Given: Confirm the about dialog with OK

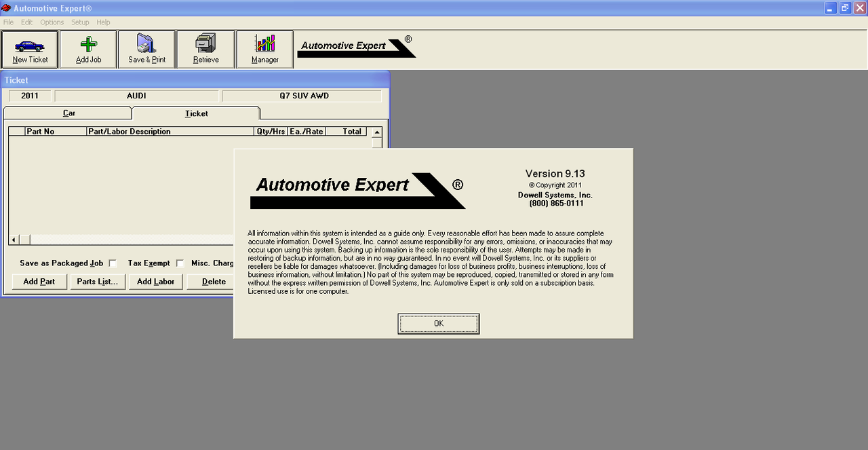Looking at the screenshot, I should click(439, 324).
